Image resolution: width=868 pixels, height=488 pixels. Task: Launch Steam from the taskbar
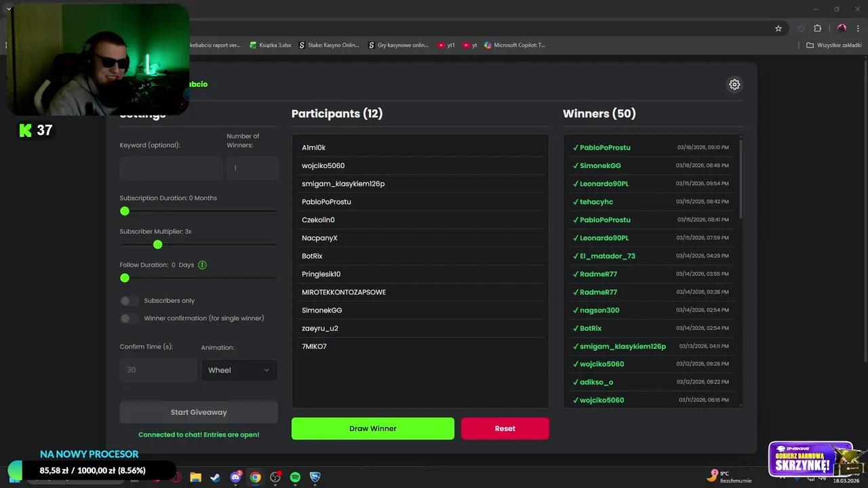(x=215, y=477)
